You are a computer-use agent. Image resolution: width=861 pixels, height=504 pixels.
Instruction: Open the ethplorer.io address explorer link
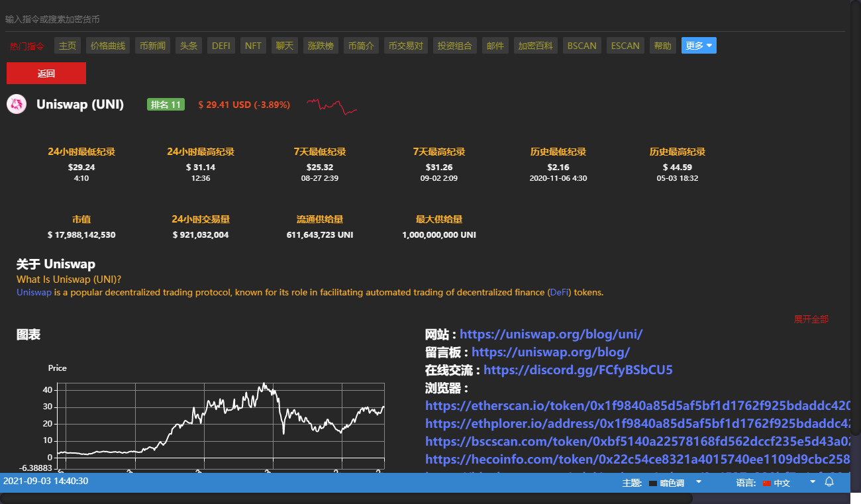point(638,424)
